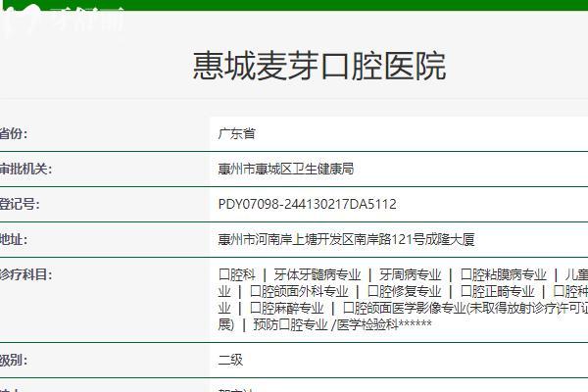This screenshot has height=392, width=588.
Task: Select the 口腔粘膜病专业 entry
Action: pyautogui.click(x=504, y=274)
